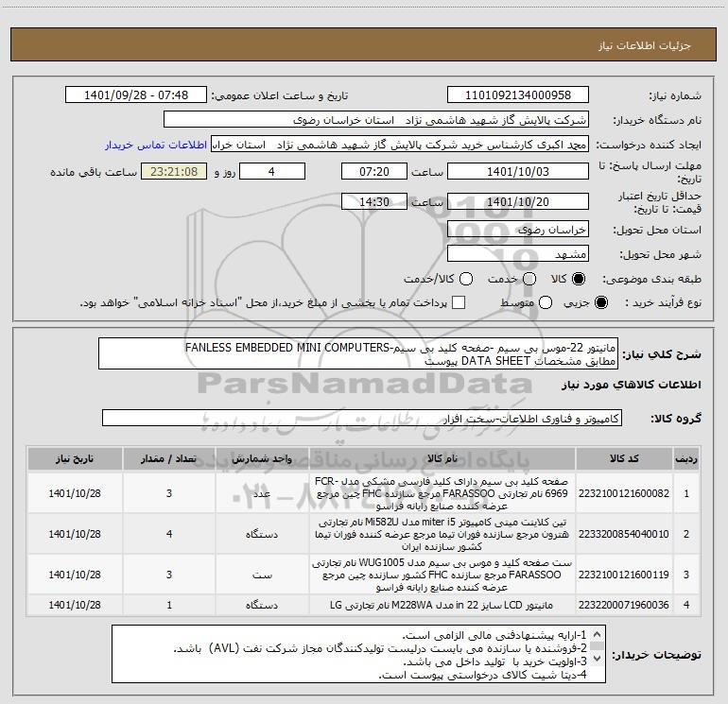
Task: Click the up arrow of buyer notes scrollbar
Action: point(598,634)
